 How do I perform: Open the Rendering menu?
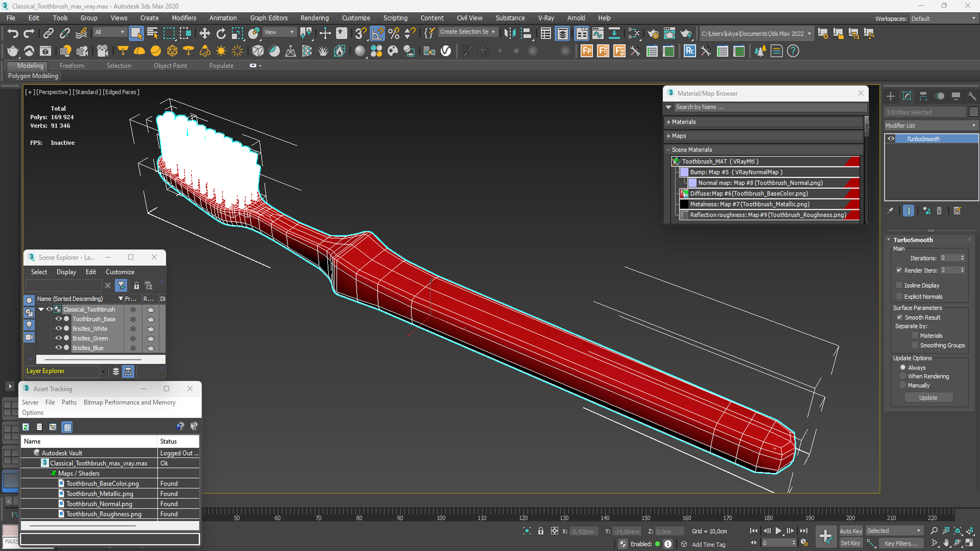[314, 18]
